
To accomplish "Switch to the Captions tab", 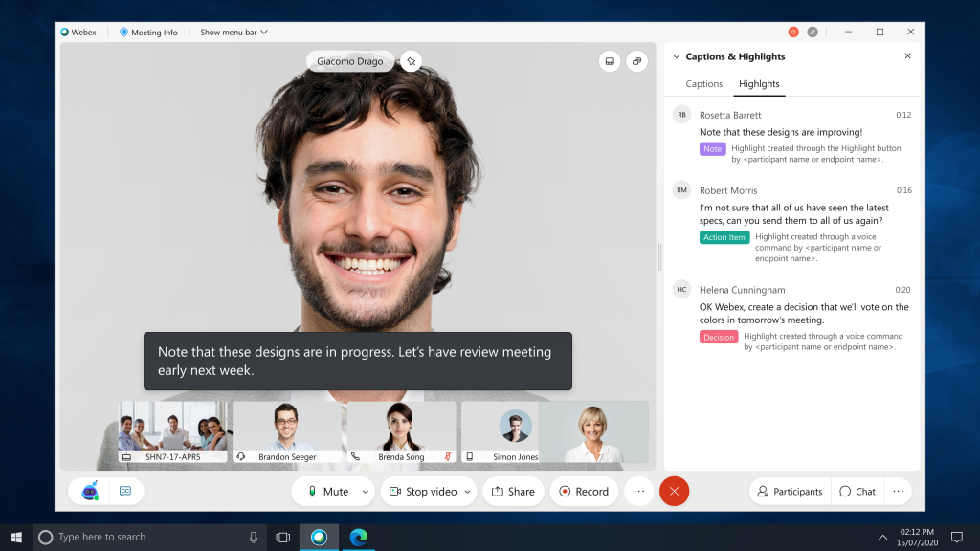I will pyautogui.click(x=704, y=84).
